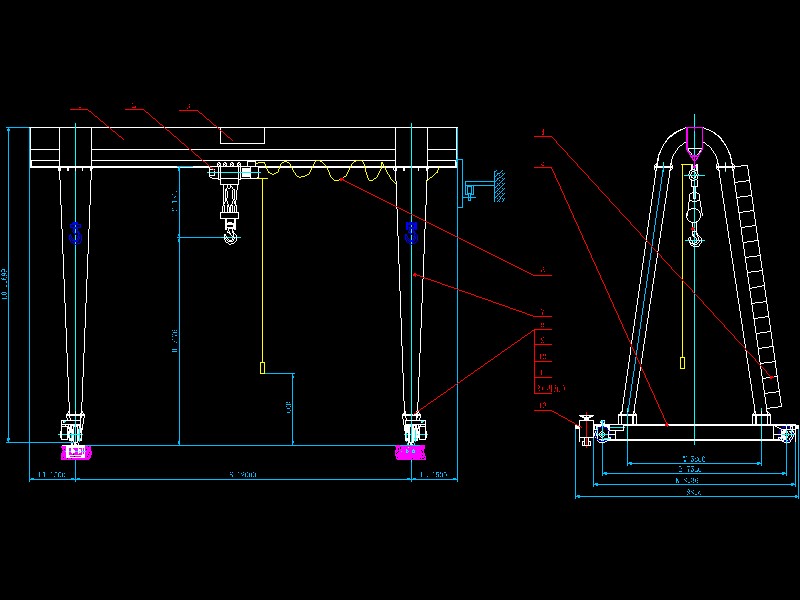The height and width of the screenshot is (600, 800).
Task: Select the blue hook symbol on the left leg
Action: (75, 232)
